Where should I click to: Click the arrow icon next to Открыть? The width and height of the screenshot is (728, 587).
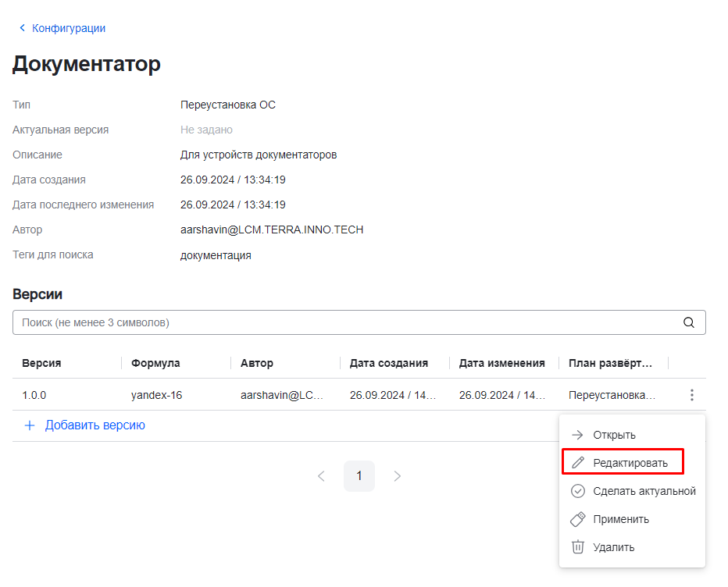point(578,435)
